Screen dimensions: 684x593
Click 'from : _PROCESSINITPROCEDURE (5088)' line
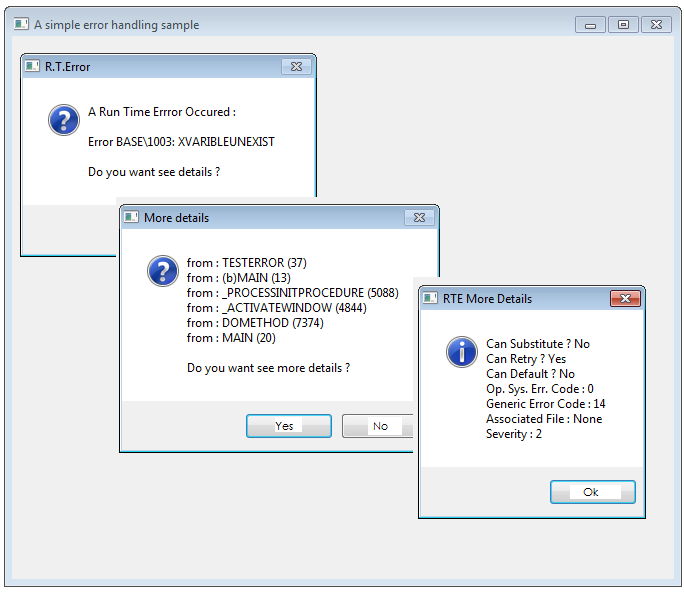click(x=293, y=292)
